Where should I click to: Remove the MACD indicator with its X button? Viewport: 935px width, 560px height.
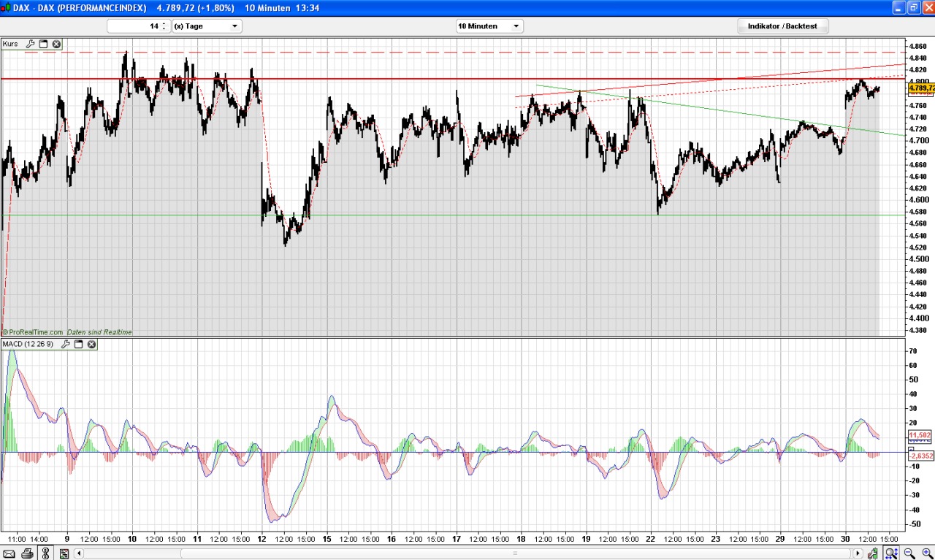tap(92, 345)
